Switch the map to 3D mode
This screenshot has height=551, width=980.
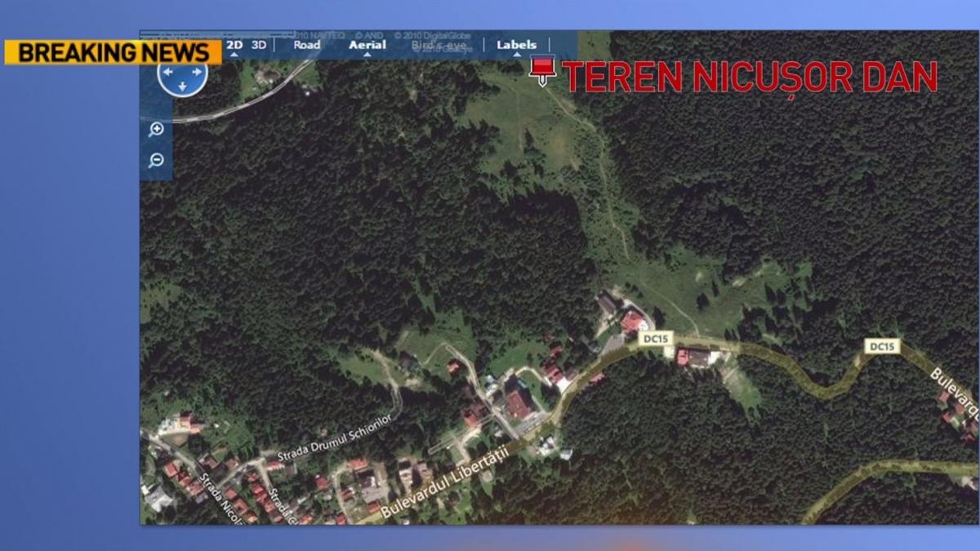click(x=259, y=45)
